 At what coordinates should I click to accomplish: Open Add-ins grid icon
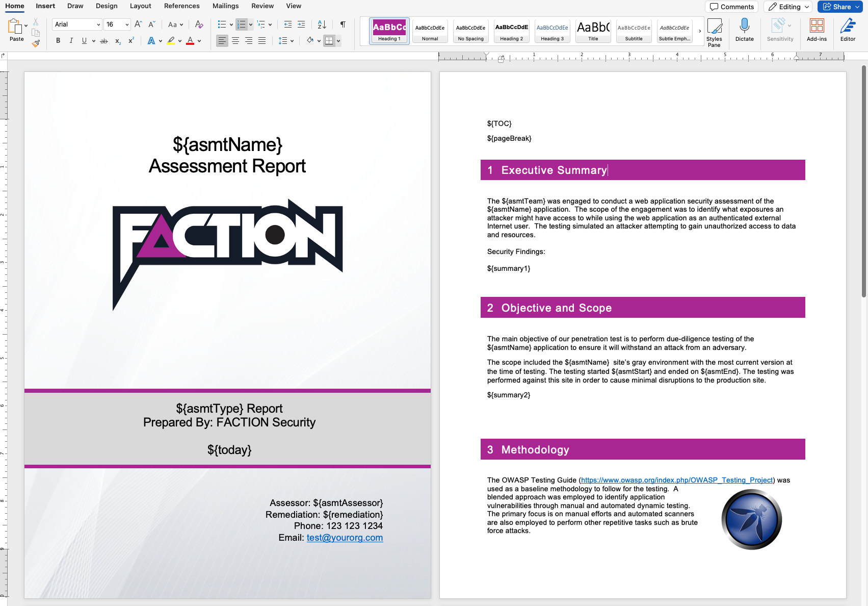coord(817,30)
